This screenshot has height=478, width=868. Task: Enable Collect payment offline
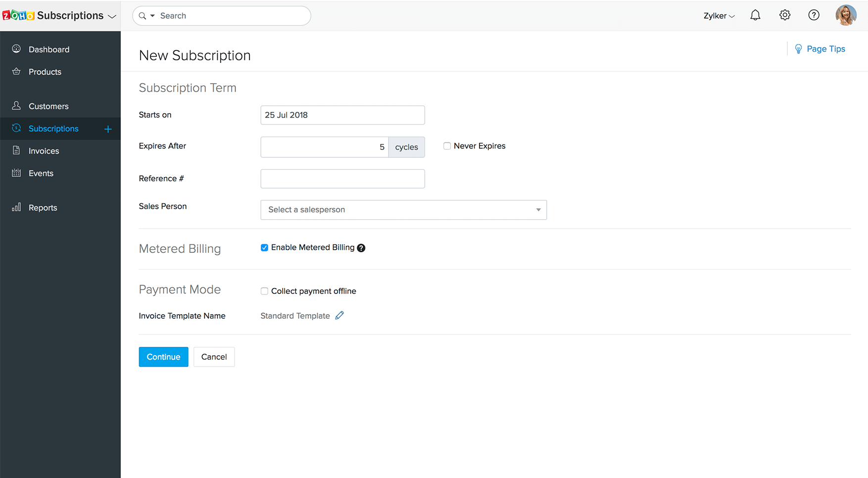264,291
